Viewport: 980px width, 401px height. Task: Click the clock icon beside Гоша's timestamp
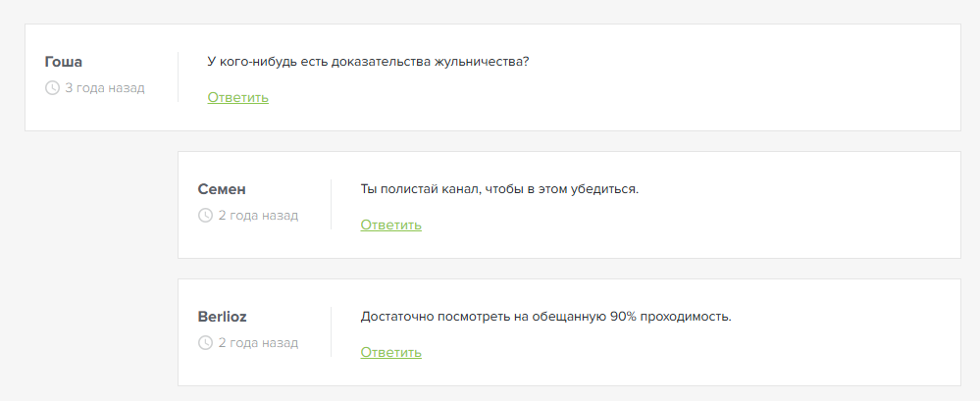[52, 88]
